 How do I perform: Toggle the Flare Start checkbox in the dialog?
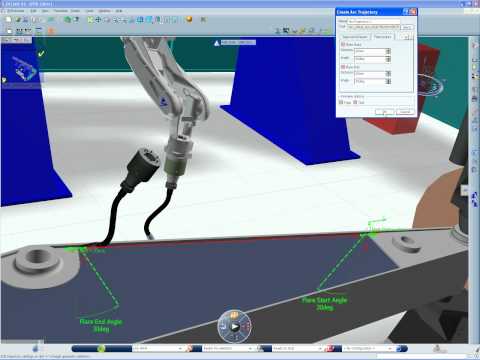click(343, 44)
